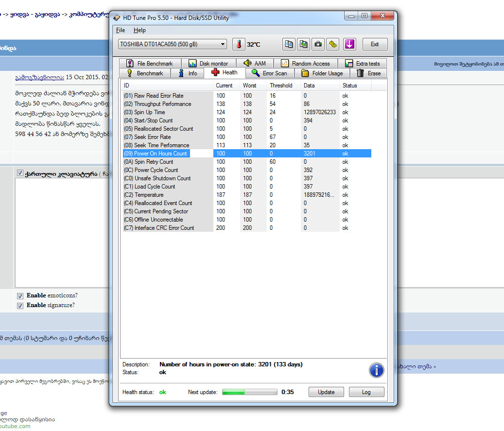Click the Info tab icon

181,73
